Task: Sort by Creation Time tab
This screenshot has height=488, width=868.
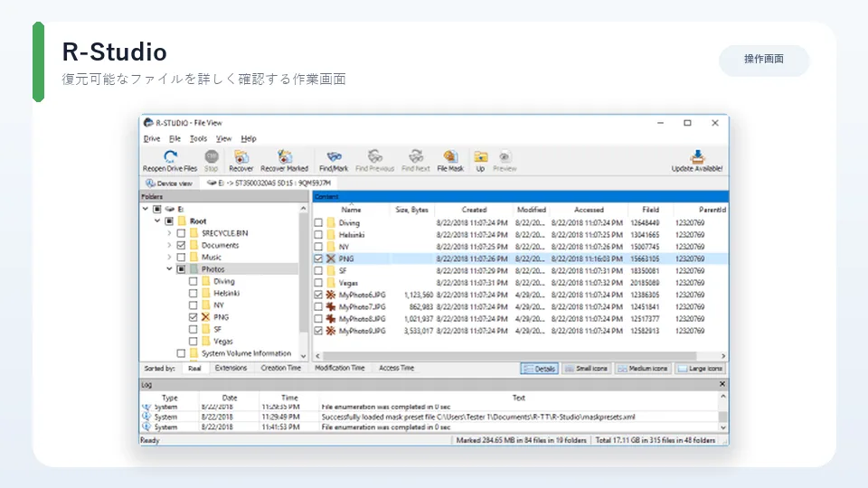Action: coord(280,368)
